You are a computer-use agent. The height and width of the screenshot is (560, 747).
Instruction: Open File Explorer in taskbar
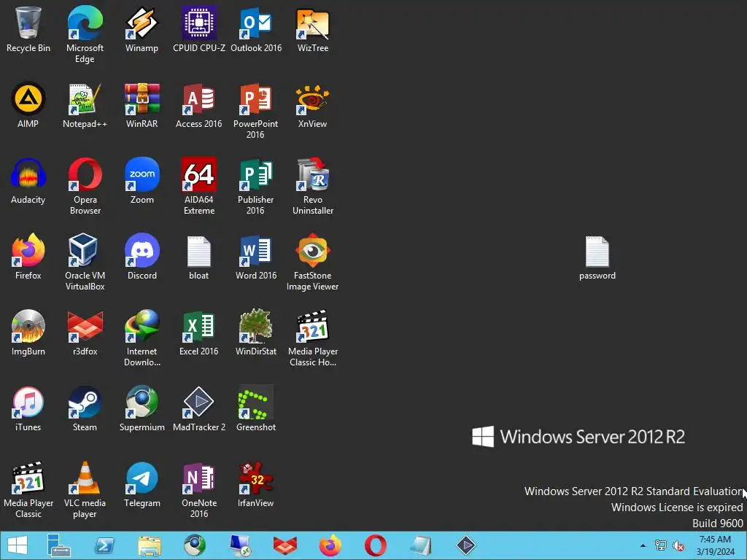[150, 545]
